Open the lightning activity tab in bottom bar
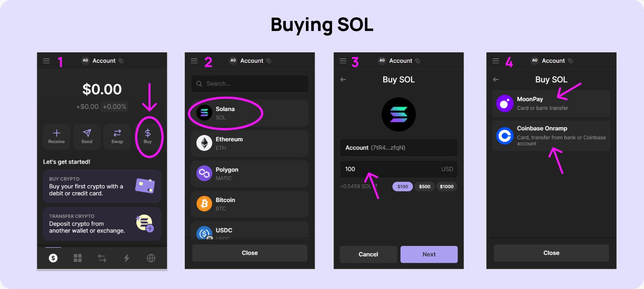Screen dimensions: 644x289 (x=126, y=258)
